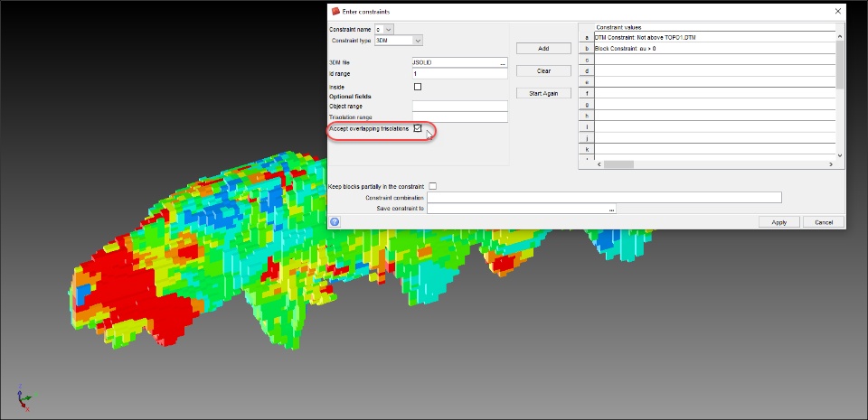The height and width of the screenshot is (420, 868).
Task: Click the Save constraint to field
Action: pyautogui.click(x=517, y=209)
